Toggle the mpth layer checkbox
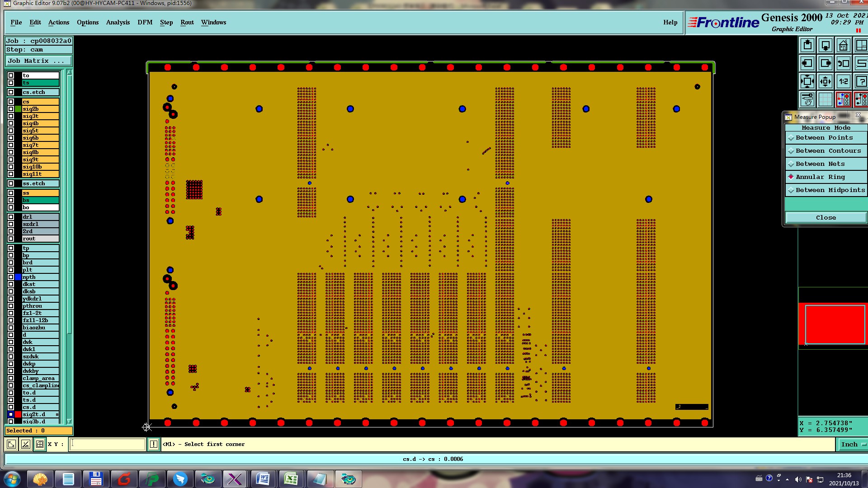Screen dimensions: 868x488 [x=11, y=277]
